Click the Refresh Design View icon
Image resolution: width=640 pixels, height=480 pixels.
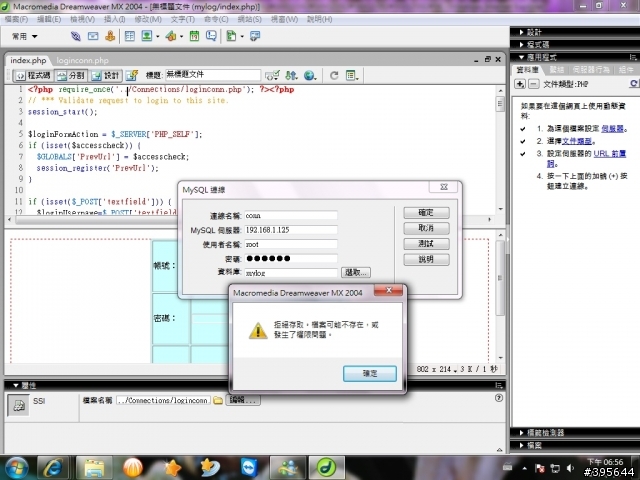[334, 75]
